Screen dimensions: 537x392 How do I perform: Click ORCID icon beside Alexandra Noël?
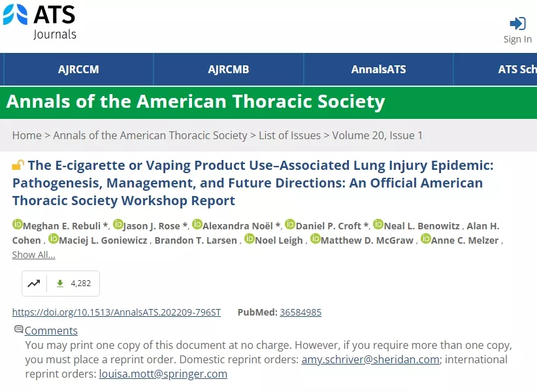197,225
